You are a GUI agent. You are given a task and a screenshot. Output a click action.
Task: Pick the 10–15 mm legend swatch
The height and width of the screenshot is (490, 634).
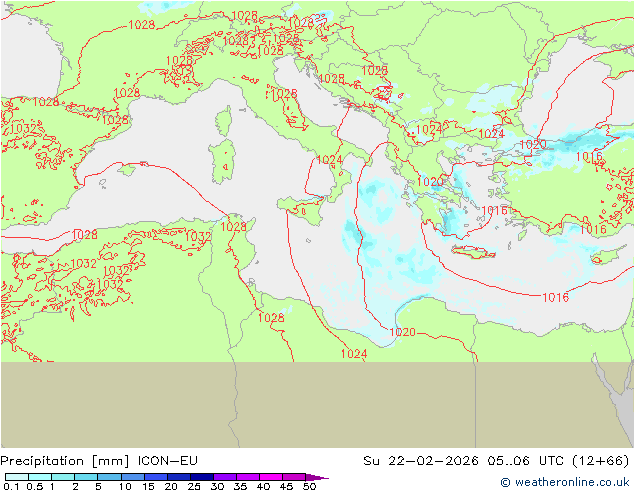pyautogui.click(x=132, y=477)
